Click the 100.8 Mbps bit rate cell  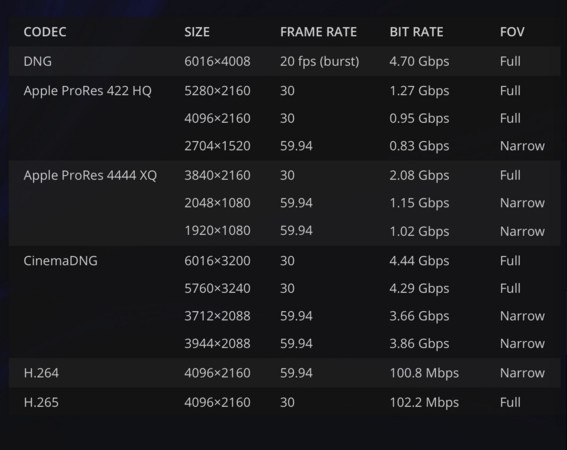424,373
